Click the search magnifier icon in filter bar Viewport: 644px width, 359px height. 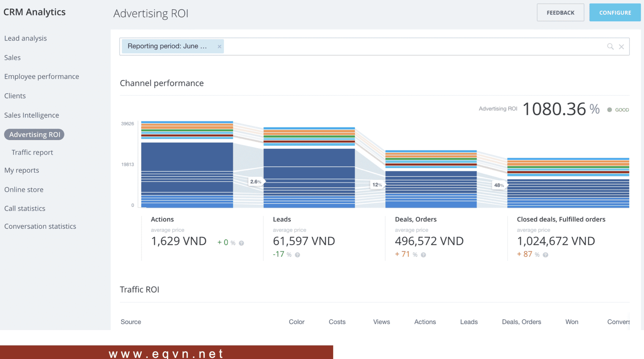click(610, 47)
